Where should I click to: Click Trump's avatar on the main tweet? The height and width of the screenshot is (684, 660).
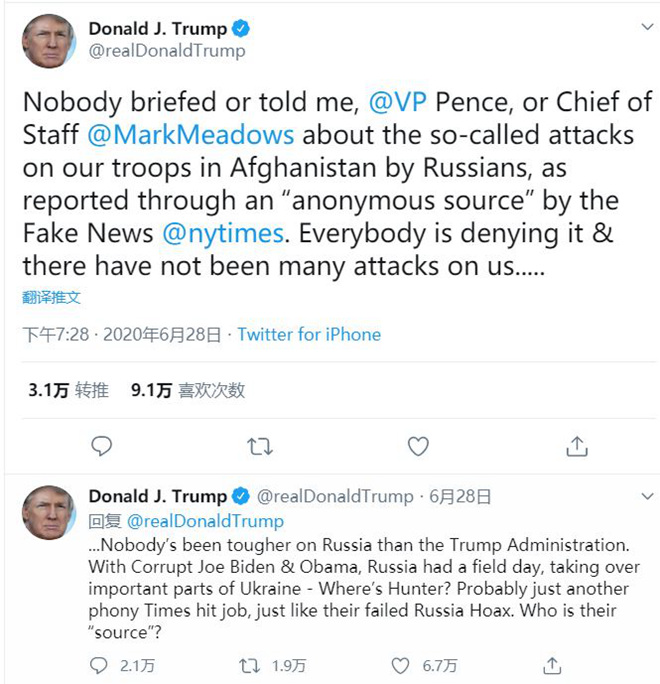coord(48,40)
